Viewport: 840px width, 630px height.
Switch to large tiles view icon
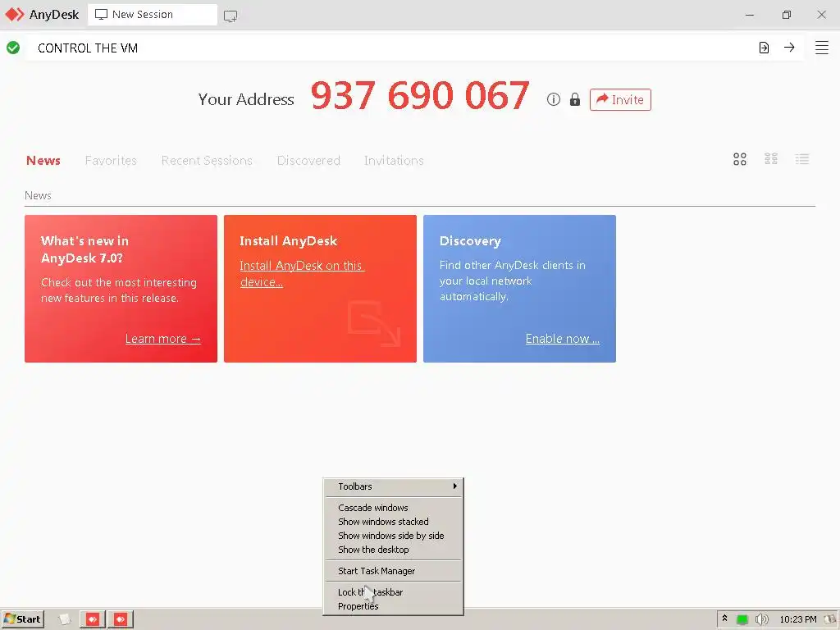coord(740,159)
